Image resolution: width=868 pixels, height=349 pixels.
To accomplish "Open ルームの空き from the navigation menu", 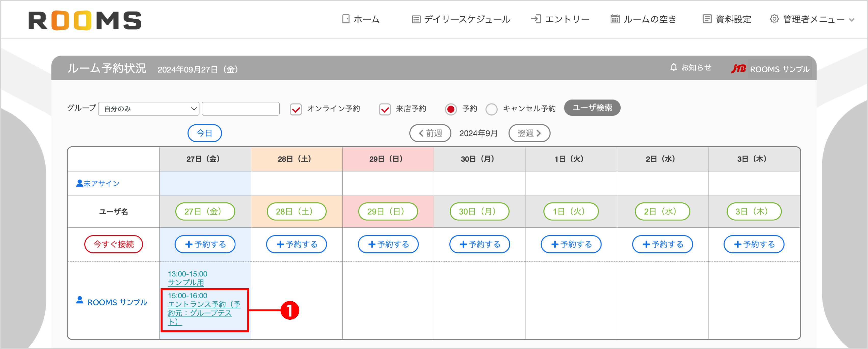I will tap(643, 19).
